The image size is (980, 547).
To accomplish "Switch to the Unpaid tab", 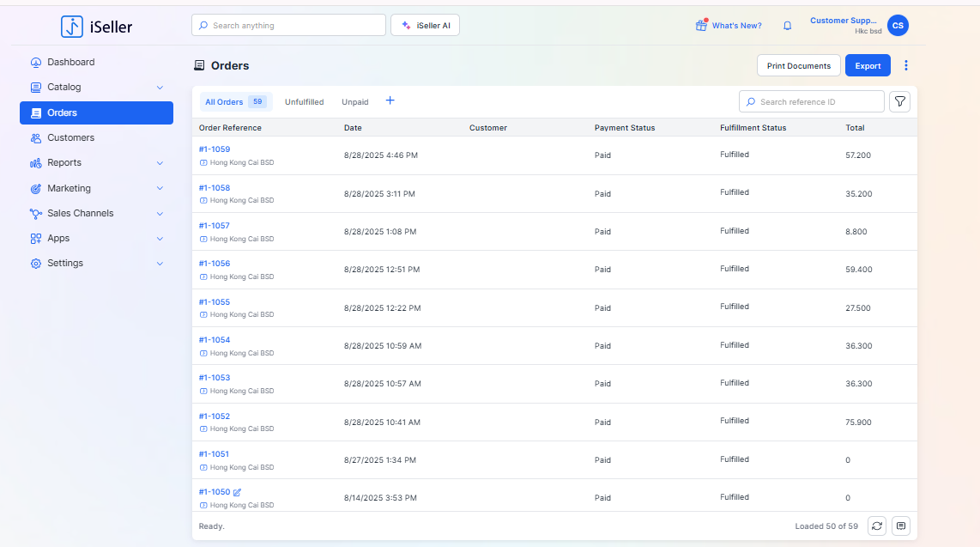I will [355, 102].
